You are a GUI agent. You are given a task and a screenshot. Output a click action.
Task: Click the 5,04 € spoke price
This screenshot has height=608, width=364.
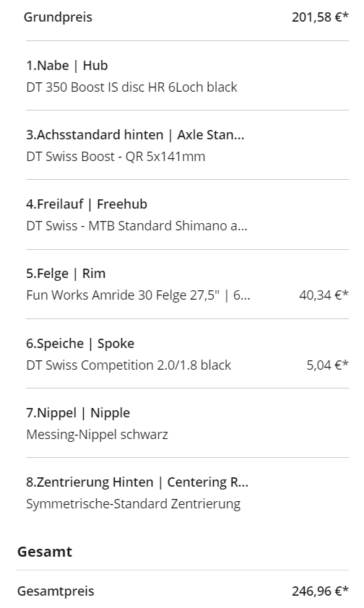tap(328, 365)
